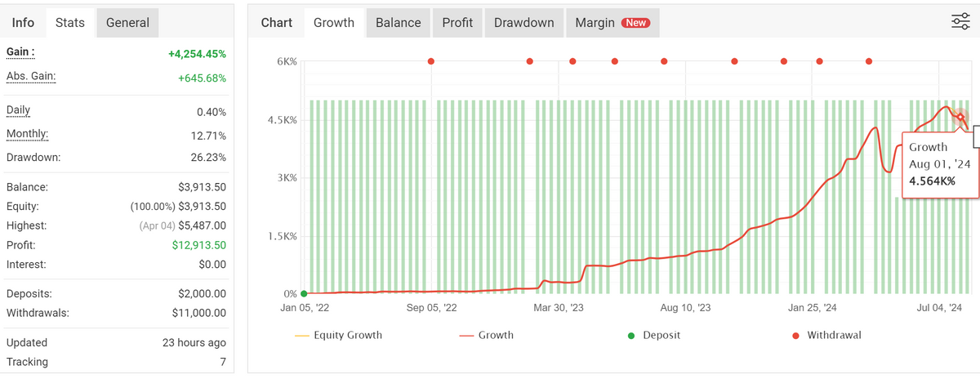Screen dimensions: 980x388
Task: Click the underlined 'Gain' label
Action: [x=20, y=51]
